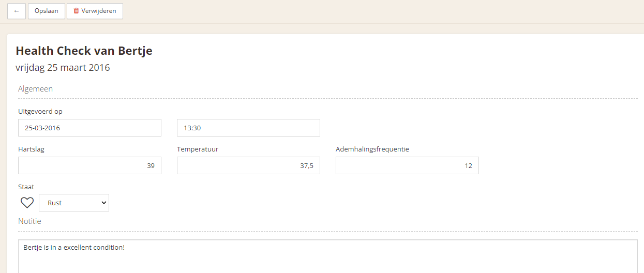
Task: Click the Staat label
Action: (26, 187)
